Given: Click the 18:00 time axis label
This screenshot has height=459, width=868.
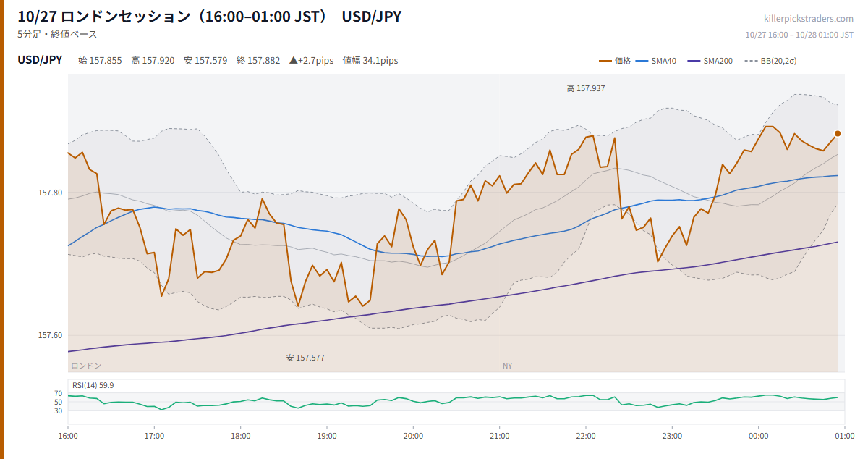Looking at the screenshot, I should tap(241, 437).
